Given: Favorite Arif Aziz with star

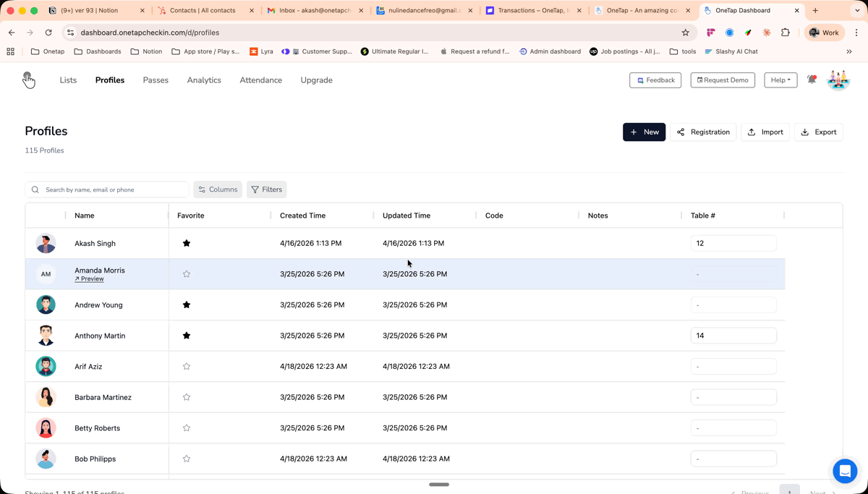Looking at the screenshot, I should tap(187, 366).
